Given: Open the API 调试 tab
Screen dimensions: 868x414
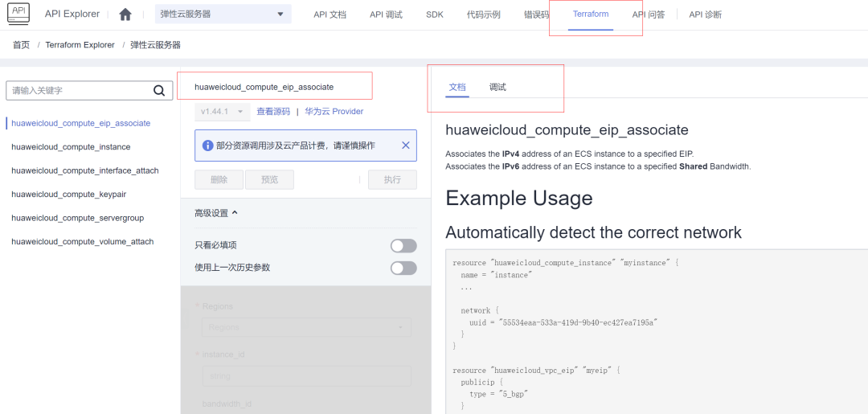Looking at the screenshot, I should 386,15.
